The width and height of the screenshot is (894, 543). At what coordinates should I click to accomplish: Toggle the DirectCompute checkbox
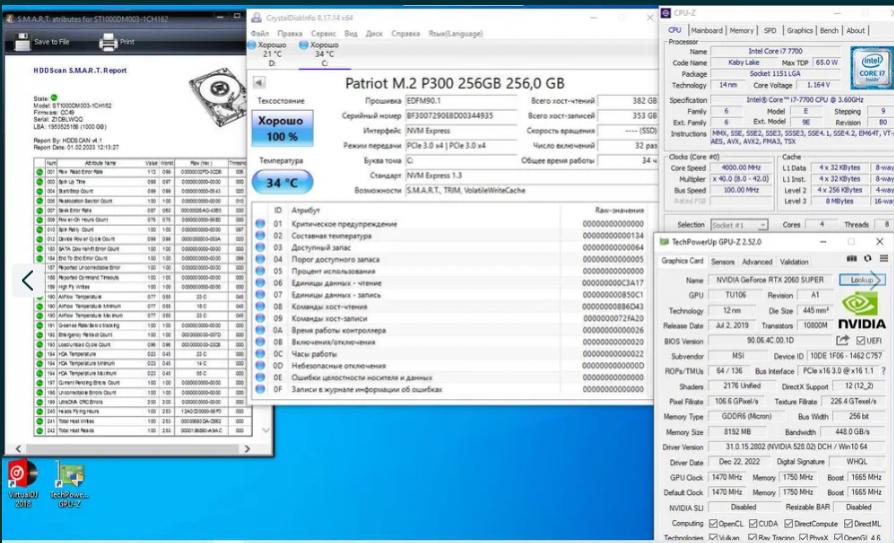pyautogui.click(x=789, y=523)
